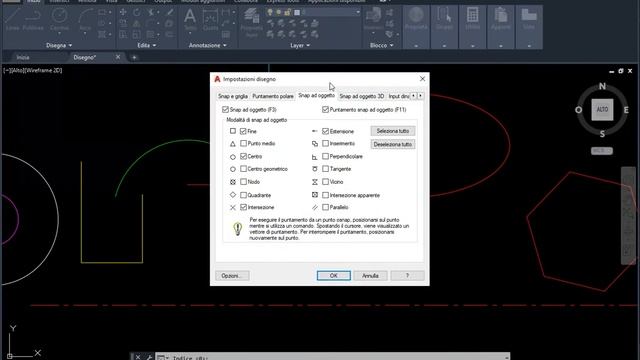Enable the Quadrante snap mode
The width and height of the screenshot is (640, 360).
[243, 195]
